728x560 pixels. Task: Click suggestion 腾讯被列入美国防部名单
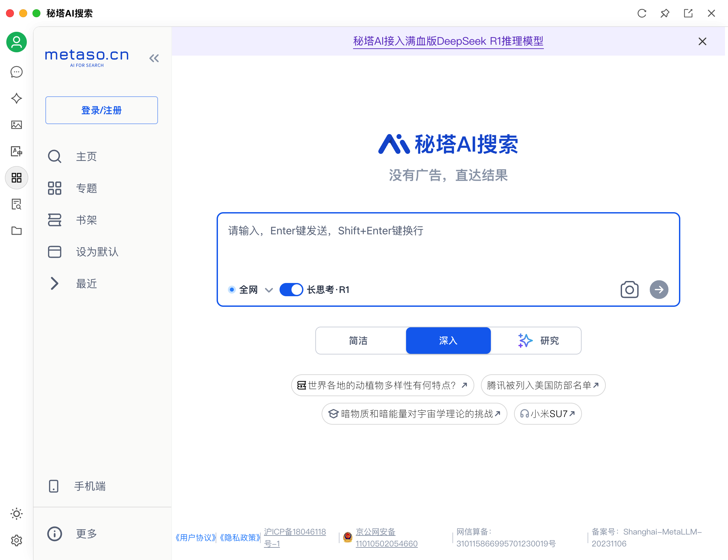coord(543,385)
